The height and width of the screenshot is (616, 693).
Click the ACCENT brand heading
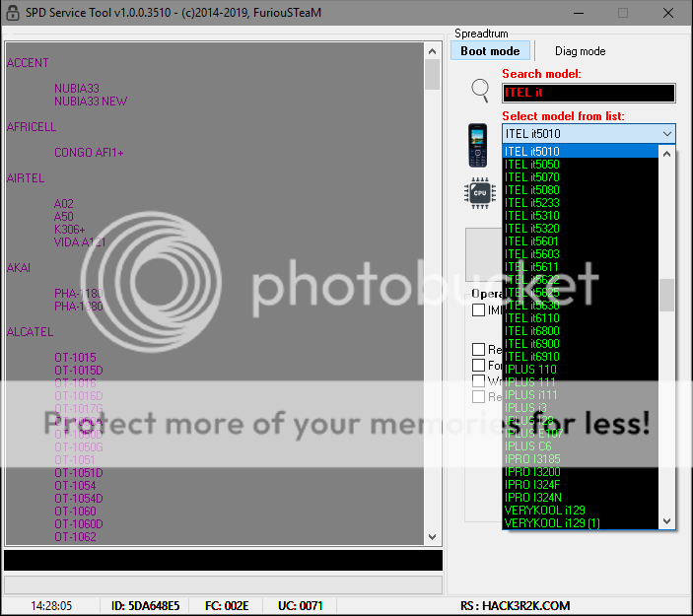(28, 63)
